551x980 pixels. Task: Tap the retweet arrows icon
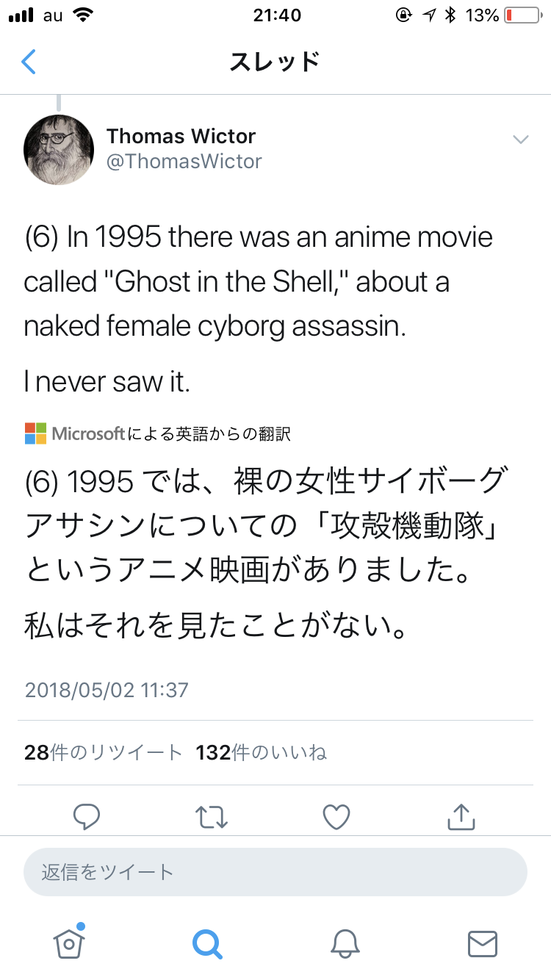pyautogui.click(x=212, y=816)
